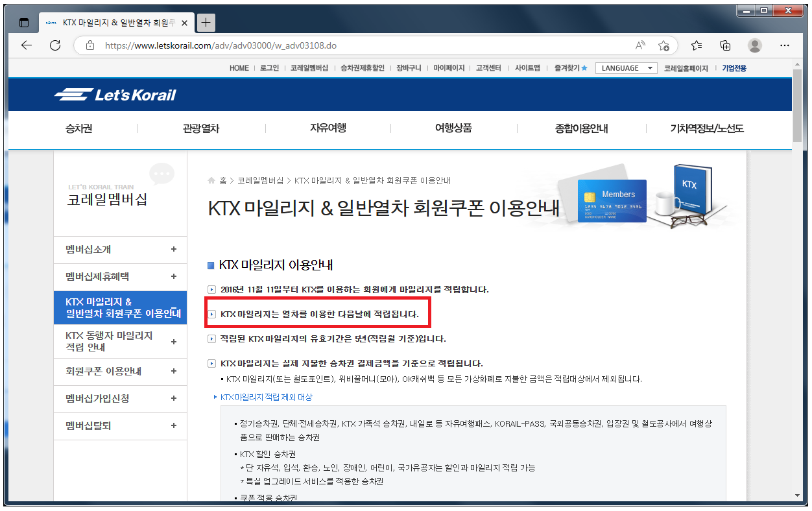The height and width of the screenshot is (511, 812).
Task: Open the tab actions menu icon
Action: [x=24, y=23]
